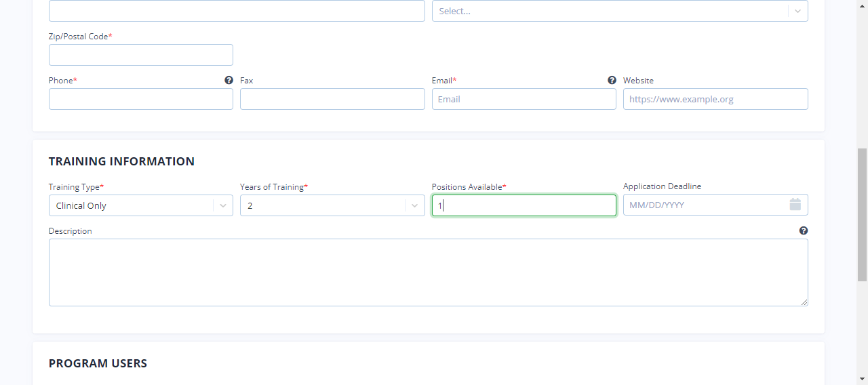
Task: Expand the Years of Training dropdown arrow
Action: (414, 205)
